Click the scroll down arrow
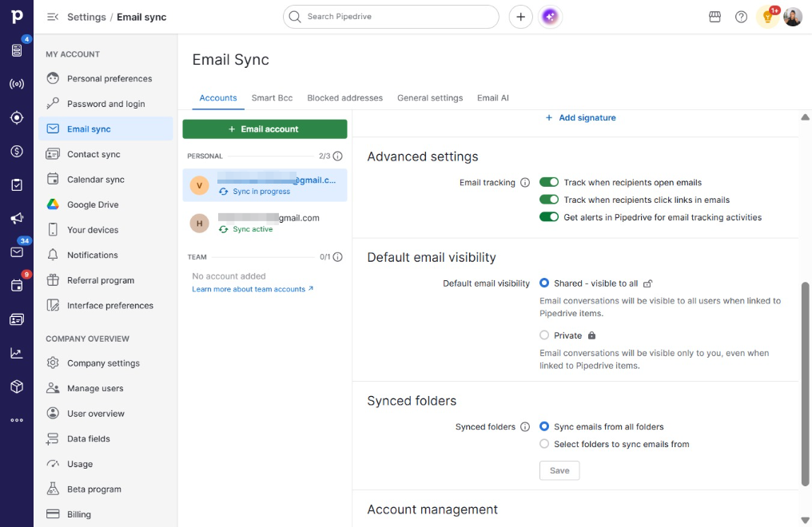 (805, 521)
